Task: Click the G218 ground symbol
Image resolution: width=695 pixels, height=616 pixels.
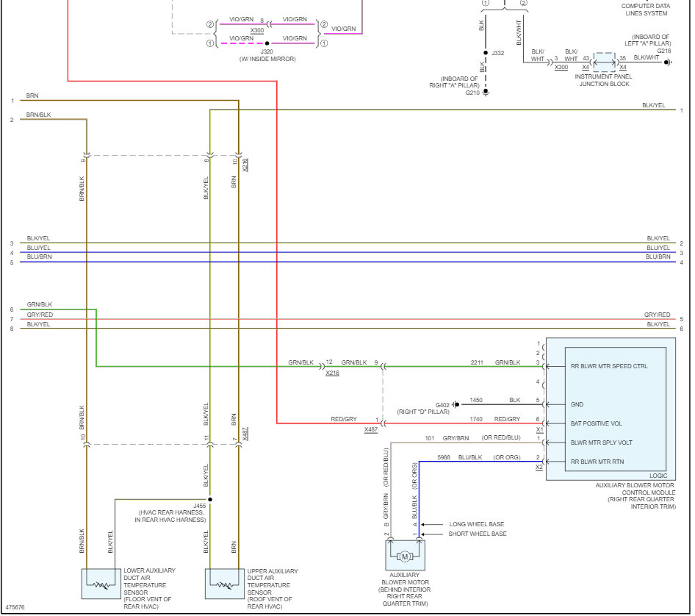Action: click(x=668, y=62)
